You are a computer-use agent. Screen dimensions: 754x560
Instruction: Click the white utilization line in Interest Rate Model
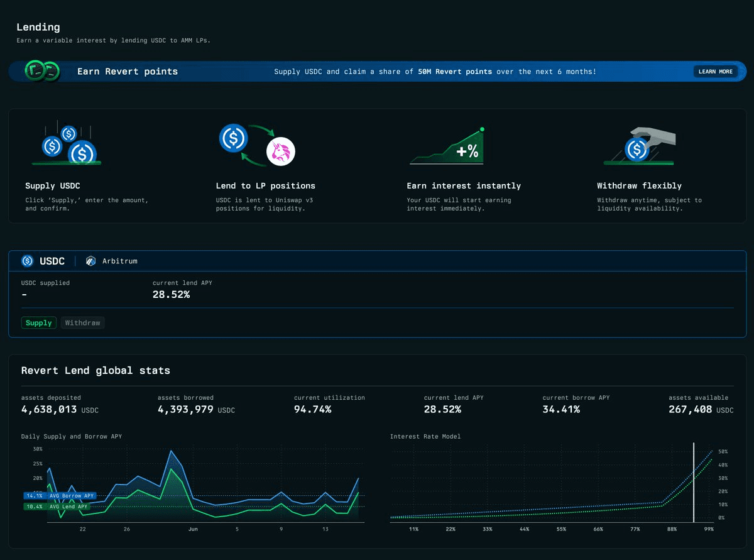(694, 482)
